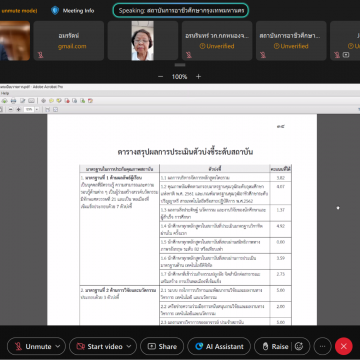The width and height of the screenshot is (360, 360).
Task: Click the second yellow comment bubble icon
Action: pos(59,100)
